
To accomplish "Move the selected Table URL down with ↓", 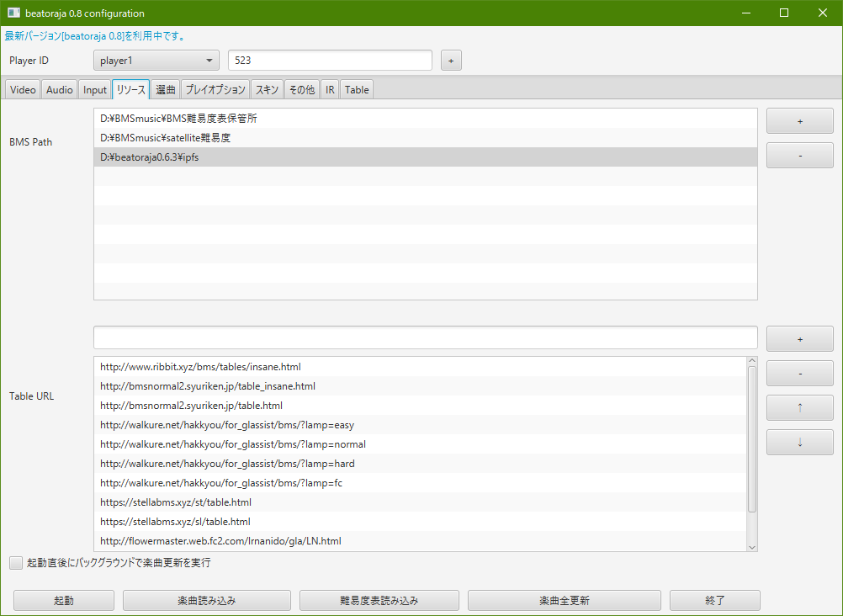I will pos(800,443).
